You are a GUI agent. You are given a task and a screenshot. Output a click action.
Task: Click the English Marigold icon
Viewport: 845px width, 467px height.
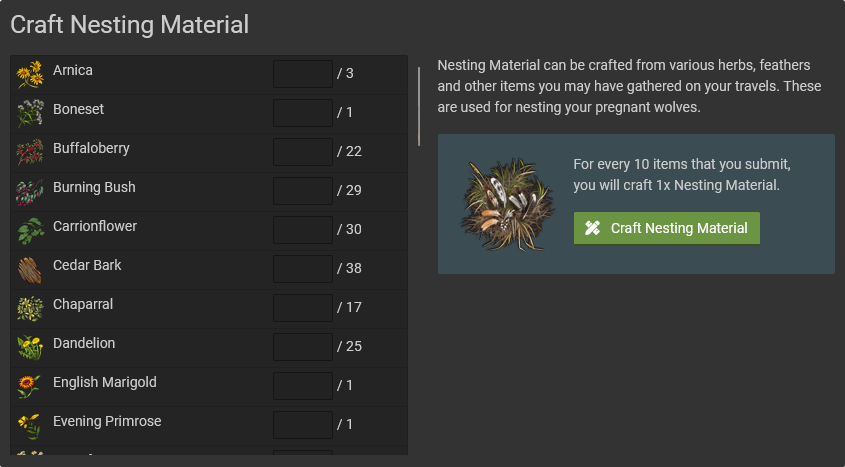pyautogui.click(x=31, y=386)
